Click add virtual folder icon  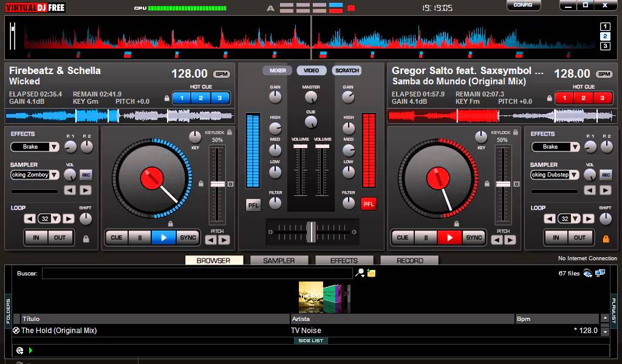tap(371, 273)
